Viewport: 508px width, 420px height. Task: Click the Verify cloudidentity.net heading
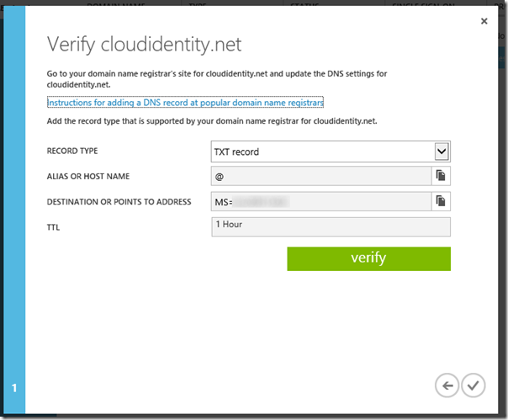click(x=144, y=45)
